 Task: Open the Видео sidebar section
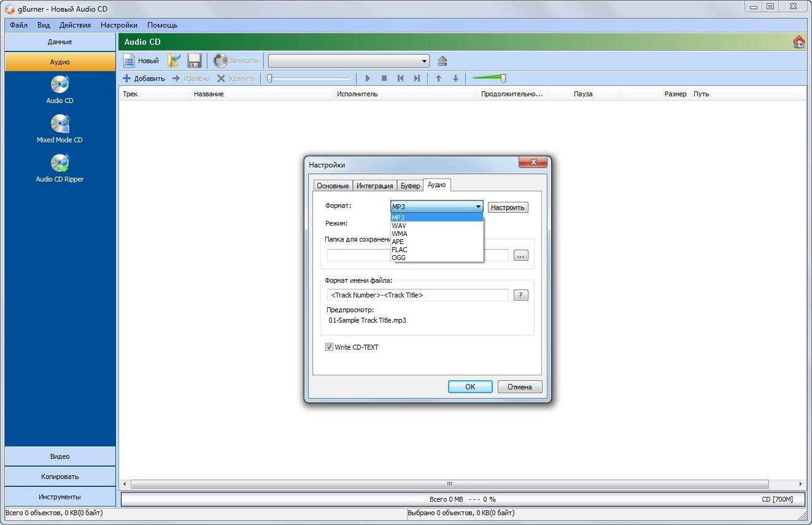tap(60, 456)
